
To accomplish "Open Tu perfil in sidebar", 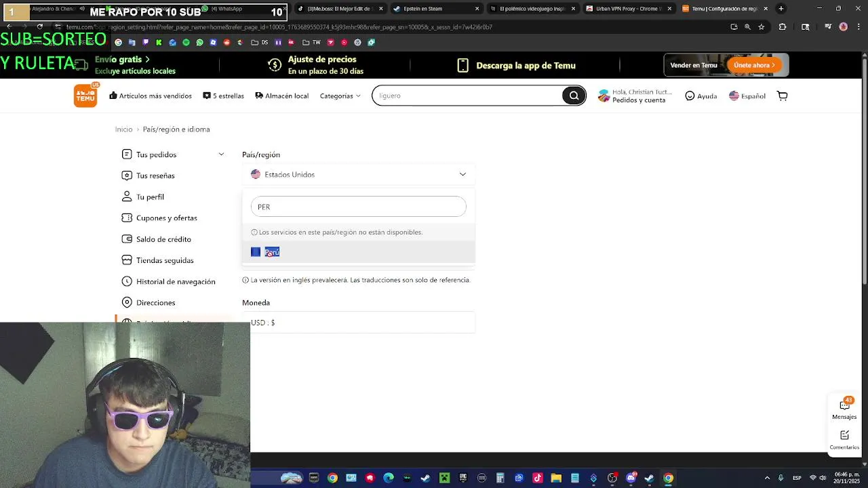I will click(x=143, y=197).
